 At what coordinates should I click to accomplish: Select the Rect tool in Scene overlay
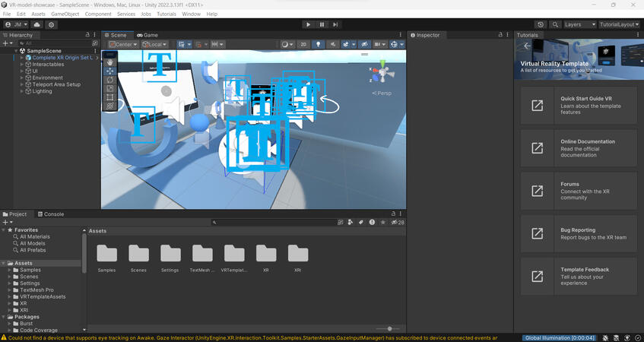110,97
